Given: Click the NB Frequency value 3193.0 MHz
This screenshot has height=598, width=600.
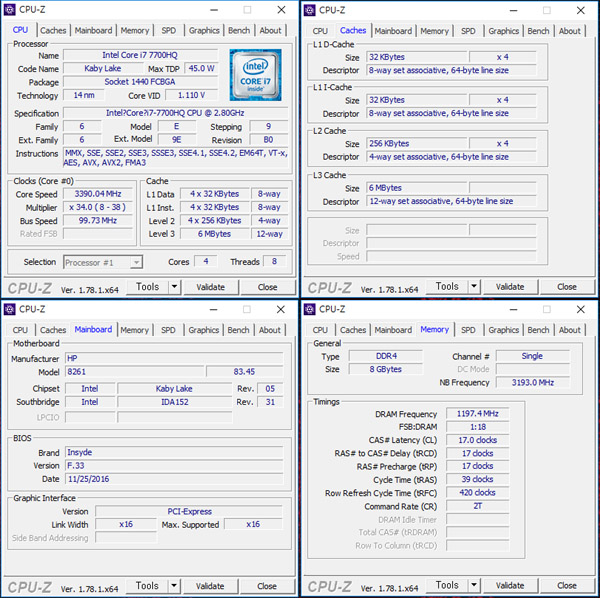Looking at the screenshot, I should (x=532, y=382).
